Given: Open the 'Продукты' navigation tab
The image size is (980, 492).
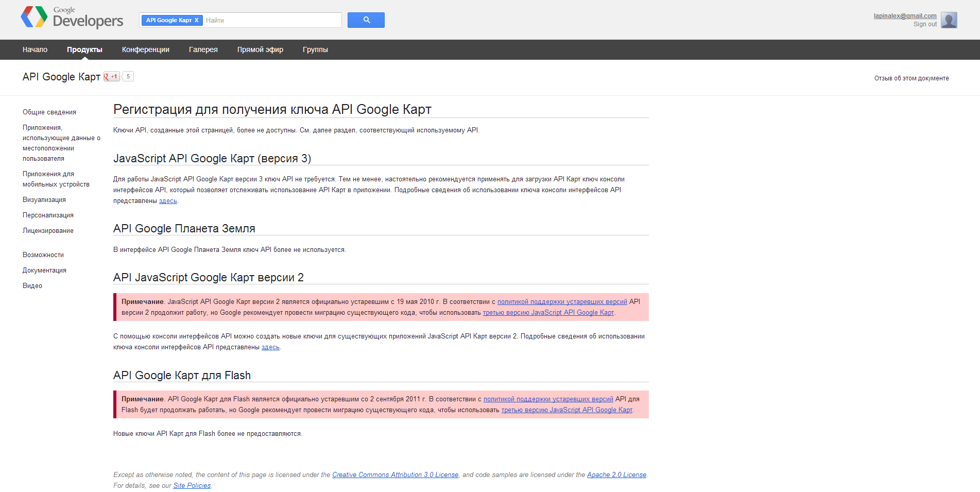Looking at the screenshot, I should pos(84,49).
